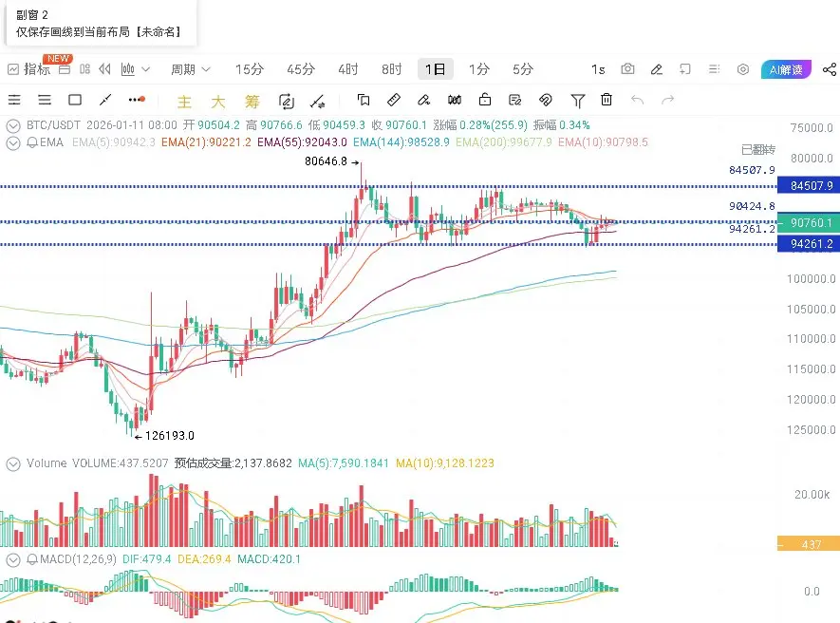The image size is (840, 623).
Task: Switch to the 5分 timeframe
Action: click(523, 69)
